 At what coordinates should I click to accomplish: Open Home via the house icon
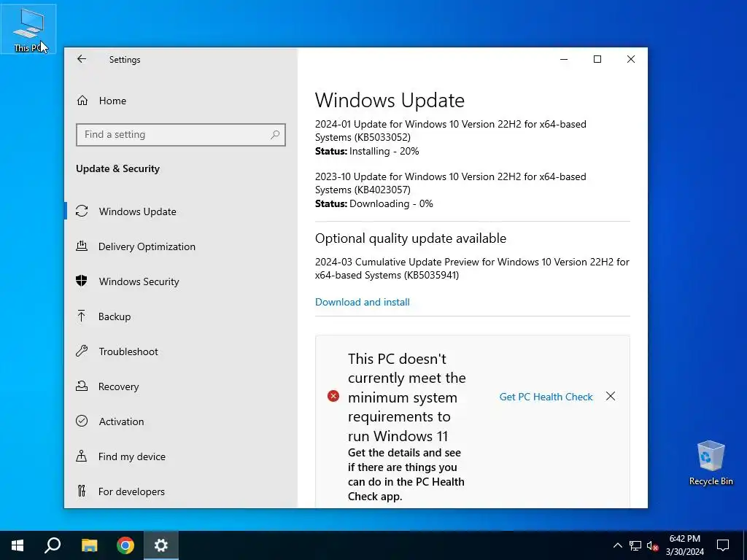tap(82, 101)
